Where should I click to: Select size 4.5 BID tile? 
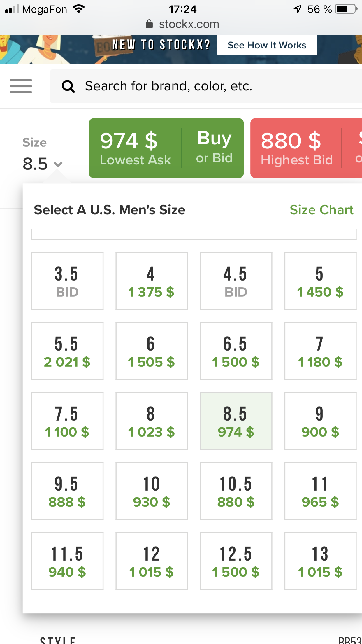click(236, 281)
